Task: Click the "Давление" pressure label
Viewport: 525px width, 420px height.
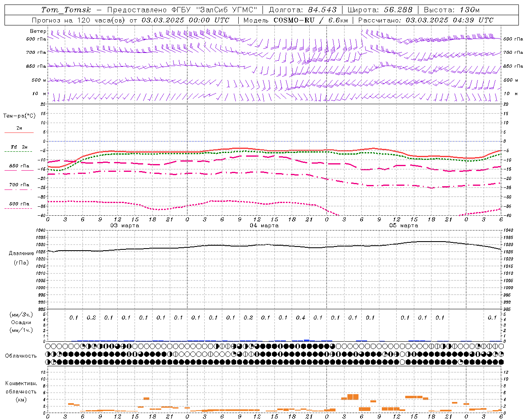Action: tap(21, 253)
